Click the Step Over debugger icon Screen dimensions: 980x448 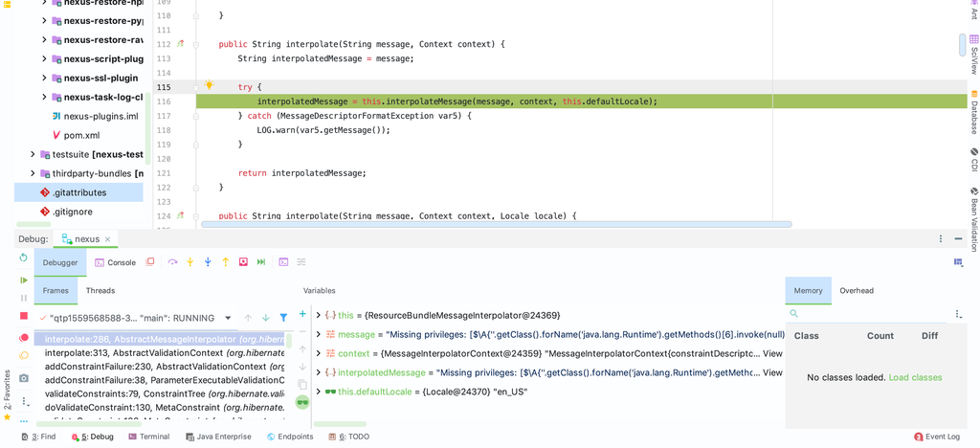coord(172,262)
